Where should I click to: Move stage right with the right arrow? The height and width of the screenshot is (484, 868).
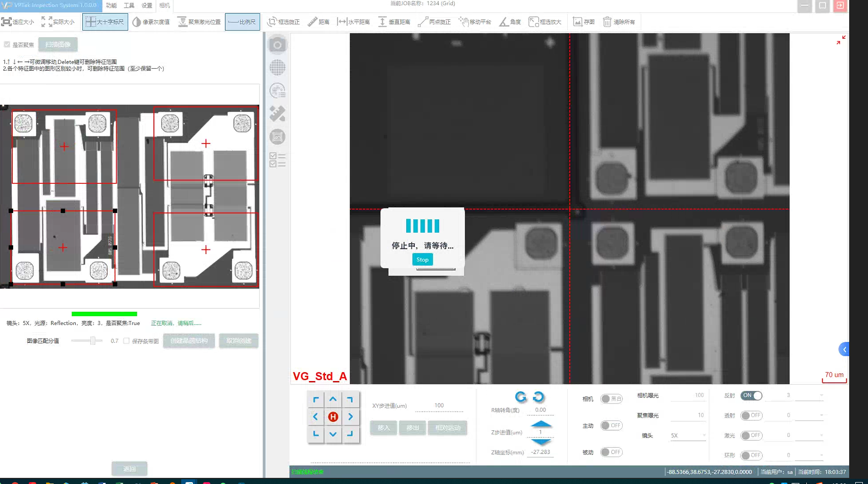pos(350,417)
